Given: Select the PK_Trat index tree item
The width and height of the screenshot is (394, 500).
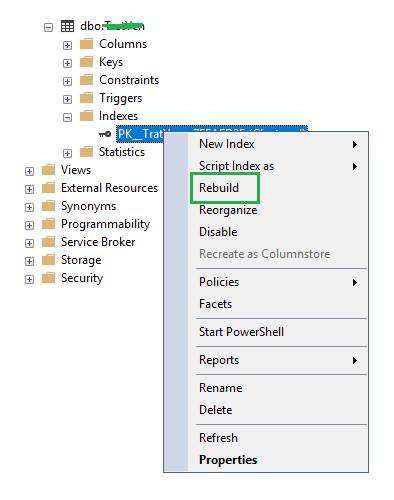Looking at the screenshot, I should pyautogui.click(x=140, y=134).
